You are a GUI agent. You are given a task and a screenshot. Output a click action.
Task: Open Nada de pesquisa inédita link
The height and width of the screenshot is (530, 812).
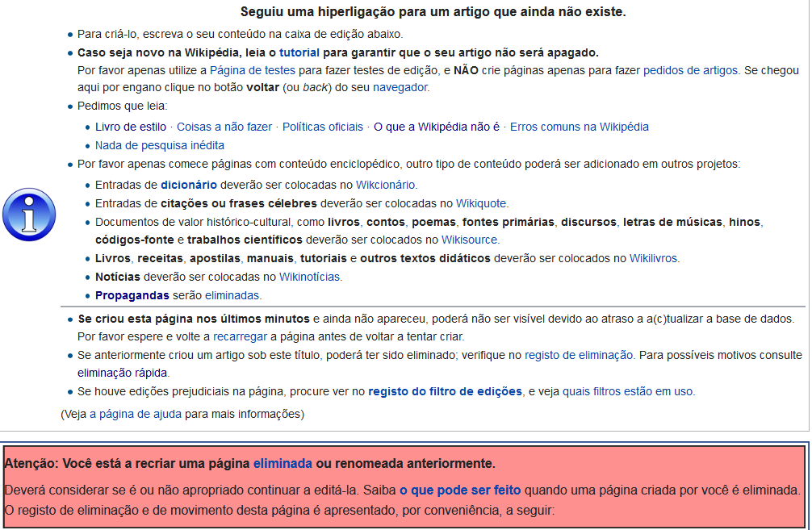click(160, 145)
